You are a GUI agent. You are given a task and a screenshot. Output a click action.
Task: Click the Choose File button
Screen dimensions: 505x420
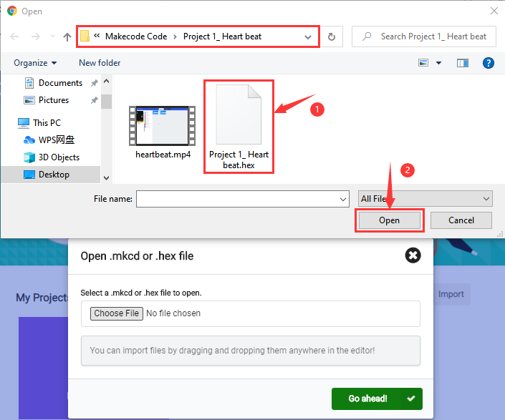(x=117, y=313)
